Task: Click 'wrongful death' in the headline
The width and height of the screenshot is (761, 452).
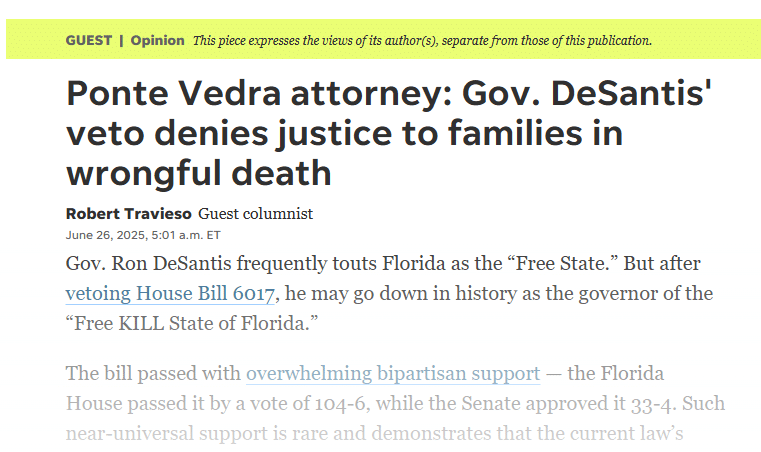Action: click(198, 173)
